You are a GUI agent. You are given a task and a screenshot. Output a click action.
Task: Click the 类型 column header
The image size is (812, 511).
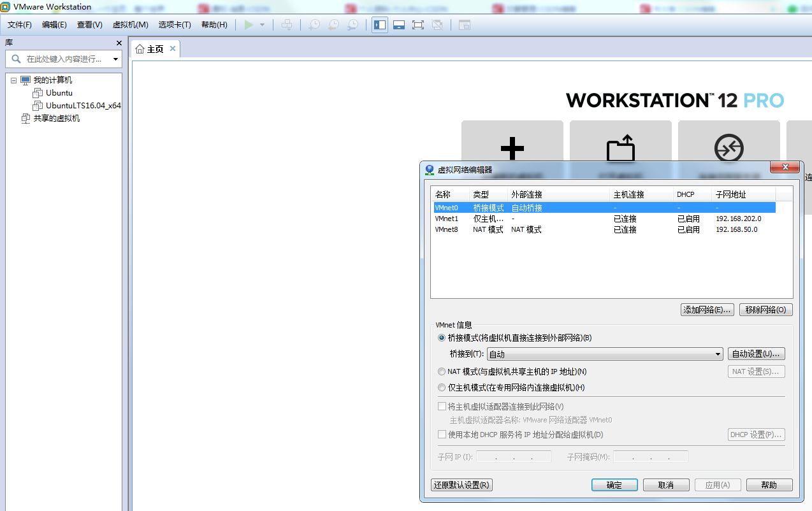pos(489,194)
